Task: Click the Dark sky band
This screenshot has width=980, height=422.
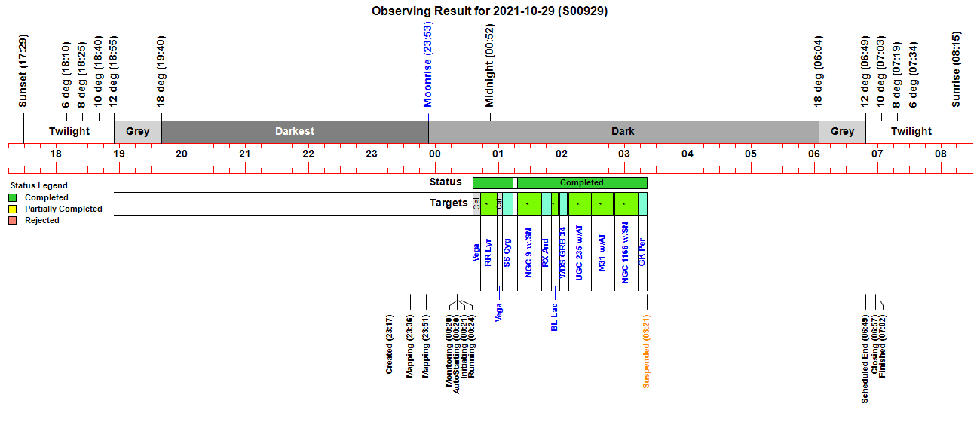Action: (623, 131)
